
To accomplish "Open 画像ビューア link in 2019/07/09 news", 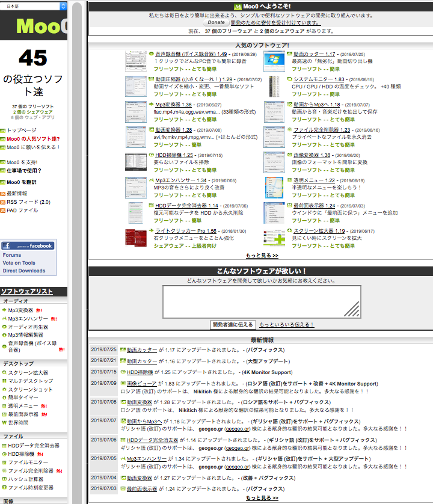I will tap(142, 384).
